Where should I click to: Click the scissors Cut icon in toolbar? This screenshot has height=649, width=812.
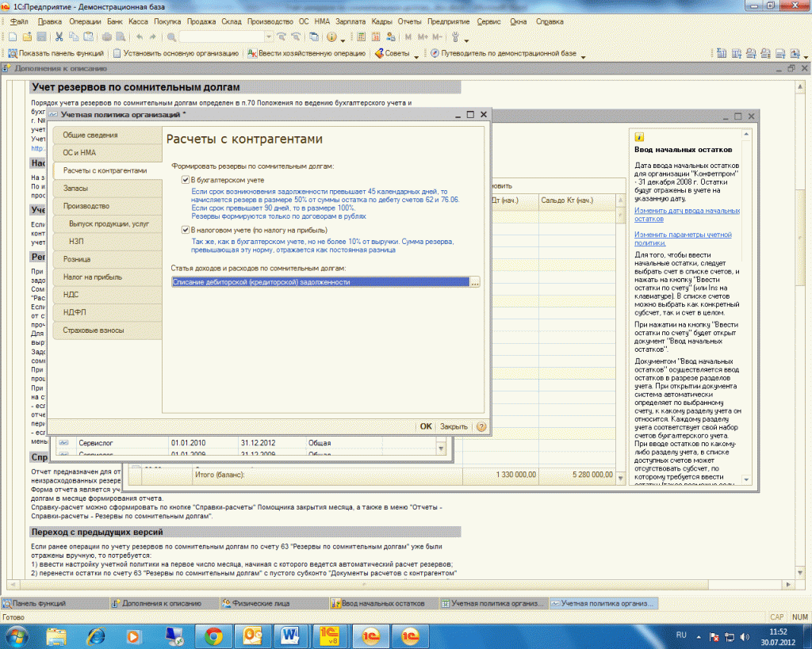(59, 37)
